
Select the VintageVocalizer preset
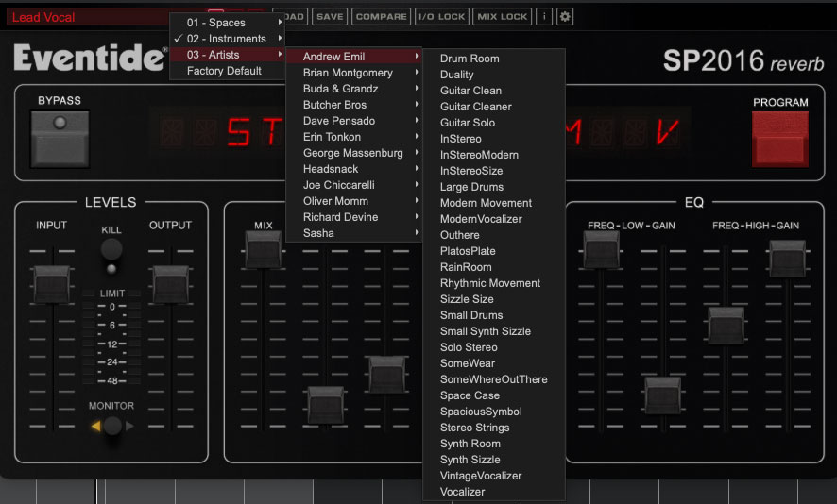tap(494, 476)
